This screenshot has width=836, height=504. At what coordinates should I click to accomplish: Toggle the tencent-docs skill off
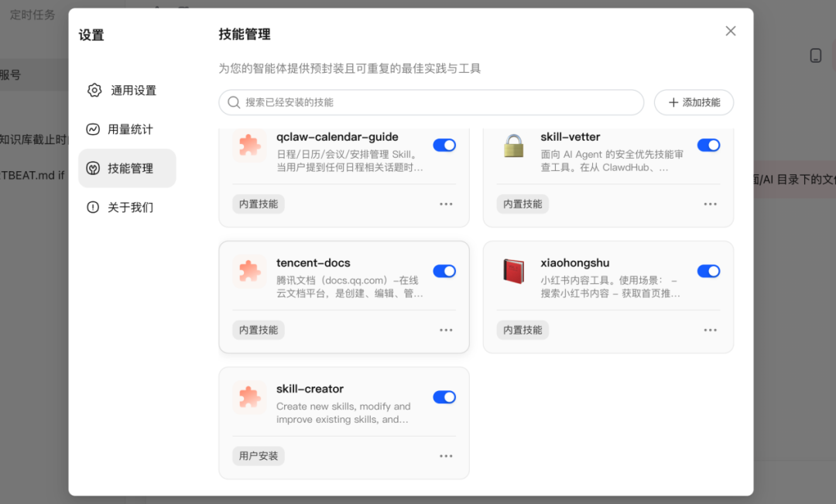pyautogui.click(x=444, y=271)
